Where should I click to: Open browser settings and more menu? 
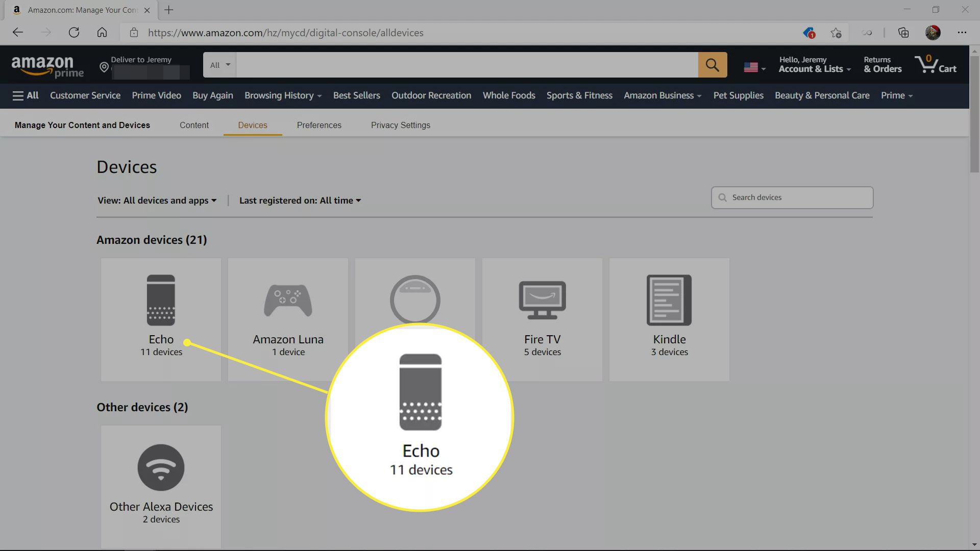click(x=962, y=33)
